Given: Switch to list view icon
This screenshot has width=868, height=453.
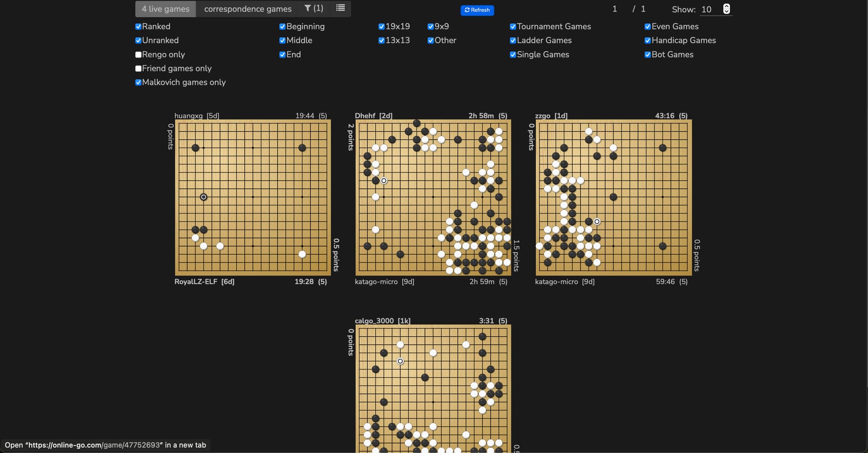Looking at the screenshot, I should [x=340, y=8].
